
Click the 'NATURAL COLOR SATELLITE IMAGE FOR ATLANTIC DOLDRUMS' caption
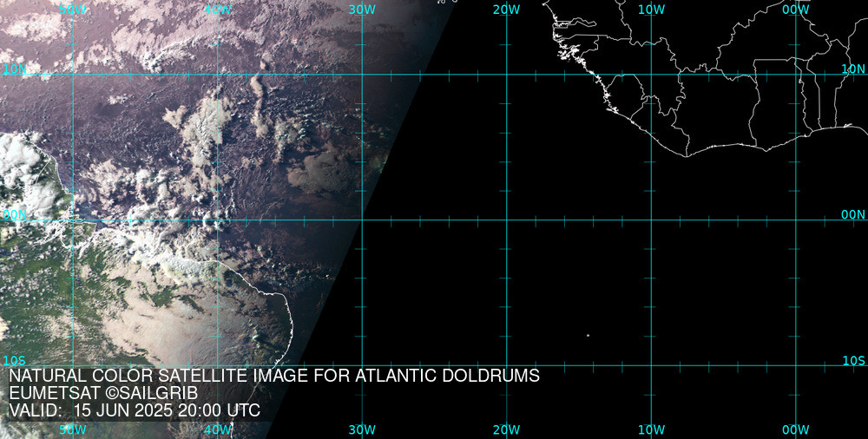(x=274, y=376)
